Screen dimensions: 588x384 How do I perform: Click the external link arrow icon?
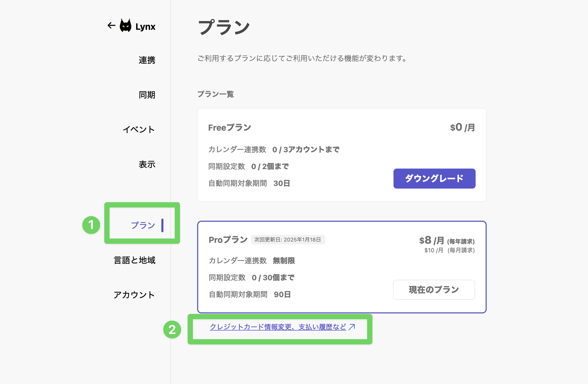point(352,327)
